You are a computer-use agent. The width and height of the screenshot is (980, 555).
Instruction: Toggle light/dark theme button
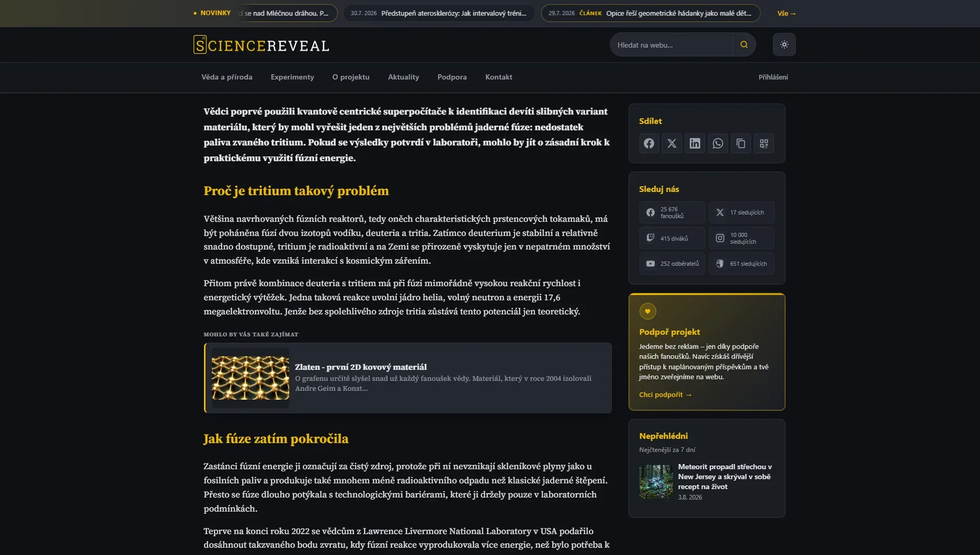(784, 44)
